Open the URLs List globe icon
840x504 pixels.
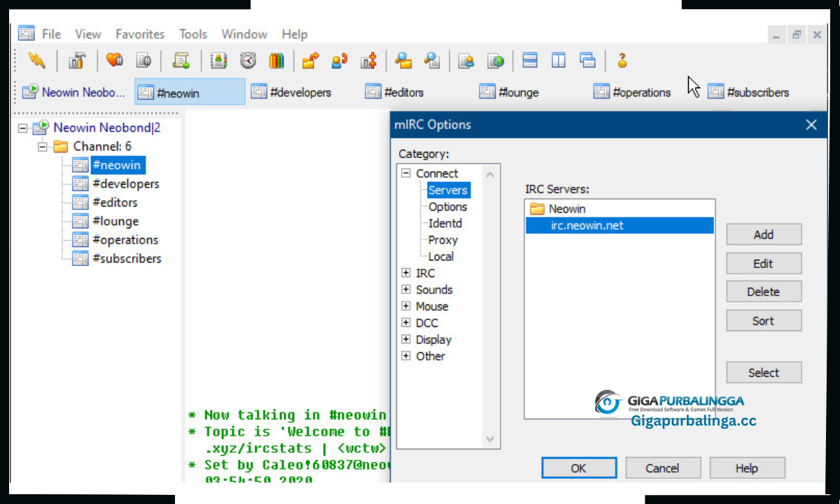click(496, 61)
